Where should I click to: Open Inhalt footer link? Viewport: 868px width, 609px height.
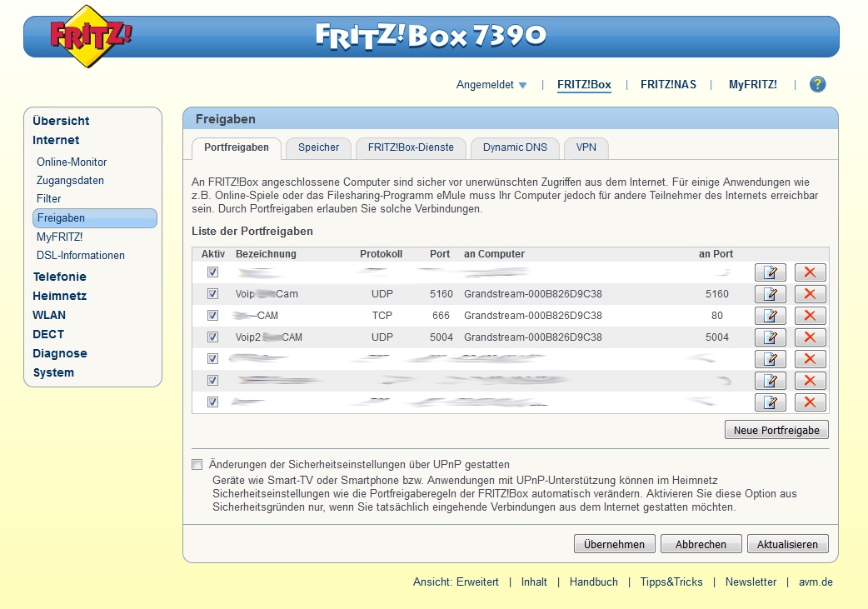pos(534,582)
